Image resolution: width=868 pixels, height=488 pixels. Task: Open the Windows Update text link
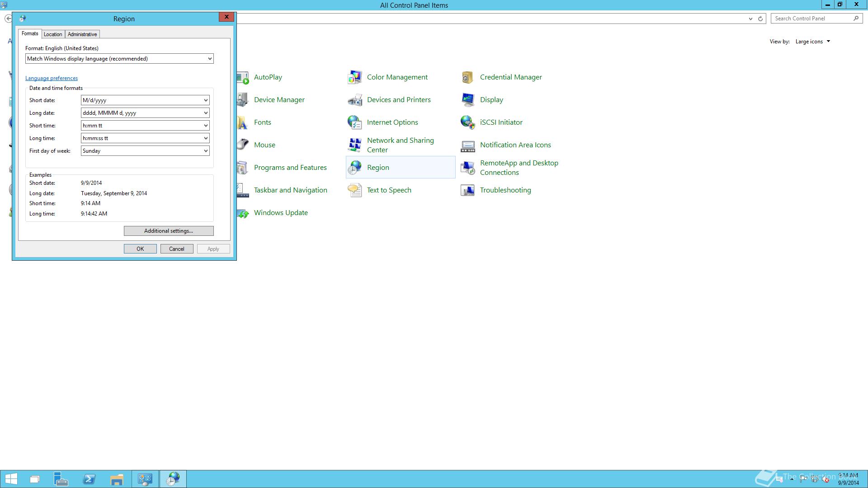(x=281, y=213)
